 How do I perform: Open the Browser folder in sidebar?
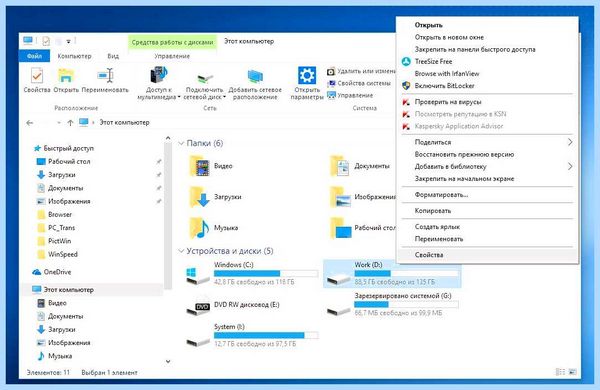[x=54, y=214]
